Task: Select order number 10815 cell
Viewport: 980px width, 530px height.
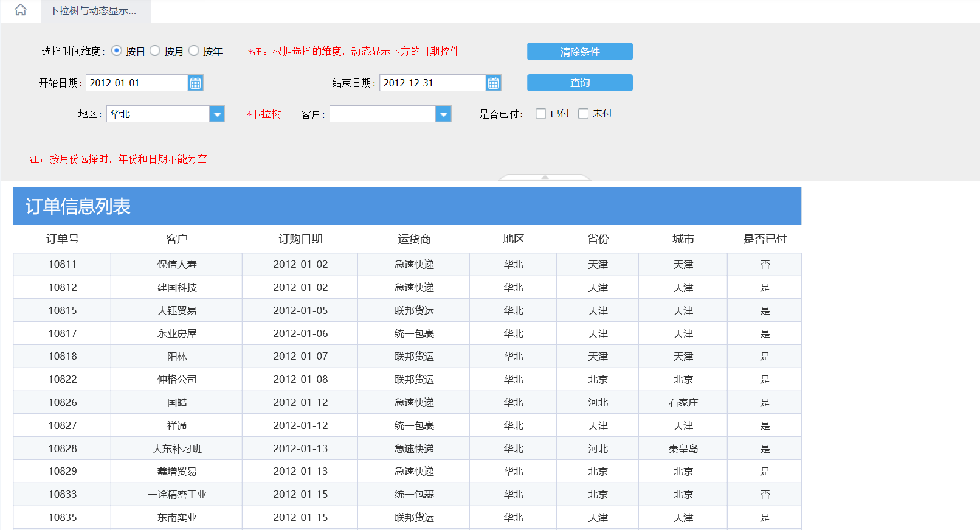Action: [63, 310]
